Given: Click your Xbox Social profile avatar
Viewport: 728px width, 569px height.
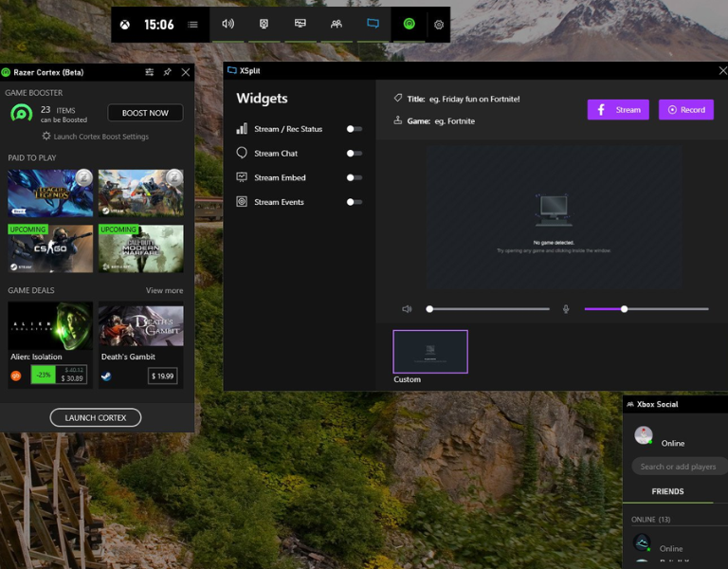Looking at the screenshot, I should [644, 435].
